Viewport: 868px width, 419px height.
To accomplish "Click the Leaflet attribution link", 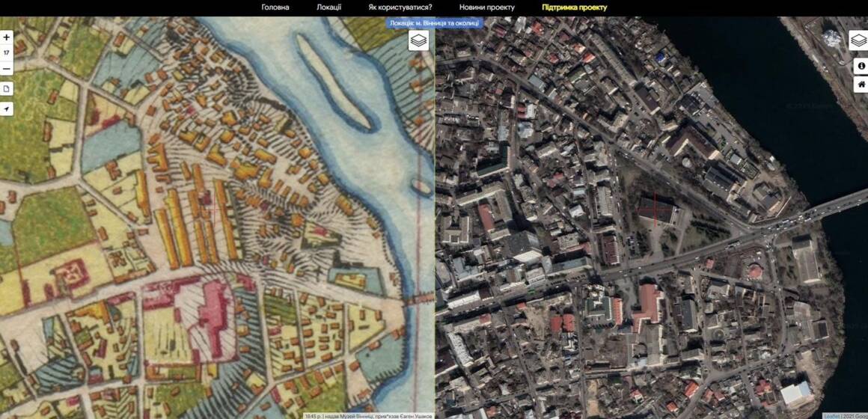I will click(832, 416).
